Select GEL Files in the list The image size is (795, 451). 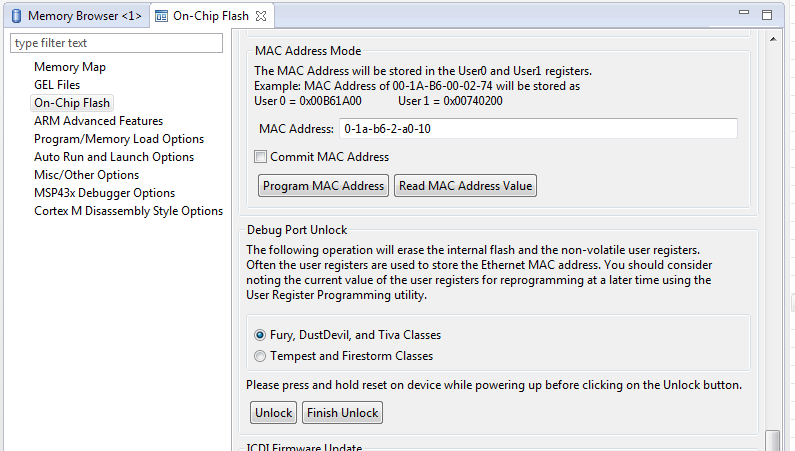57,85
